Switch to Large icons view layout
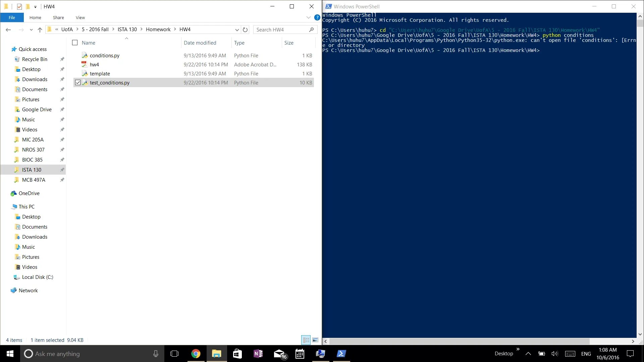 tap(315, 340)
